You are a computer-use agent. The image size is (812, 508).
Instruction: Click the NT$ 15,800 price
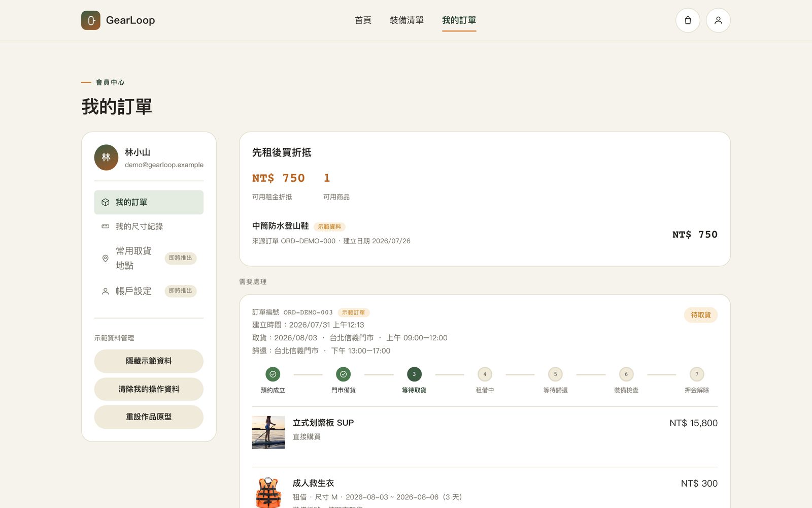693,423
